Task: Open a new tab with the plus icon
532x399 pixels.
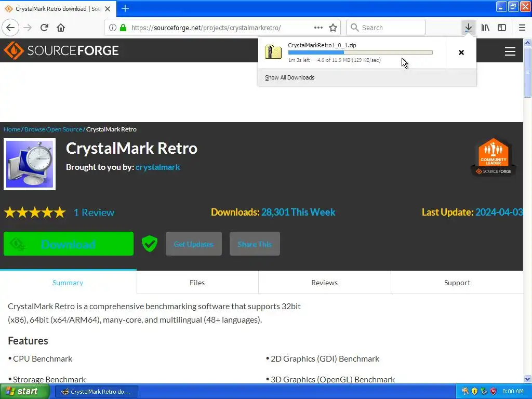Action: click(x=125, y=8)
